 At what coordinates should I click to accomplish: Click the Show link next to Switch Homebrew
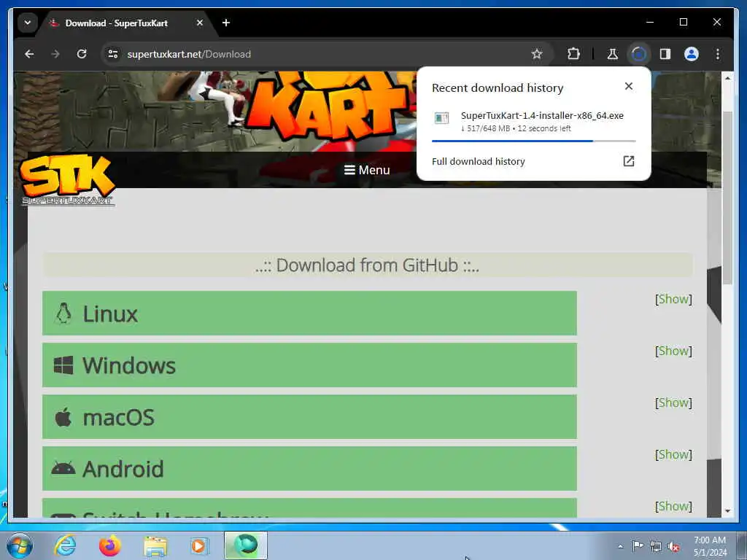(673, 506)
